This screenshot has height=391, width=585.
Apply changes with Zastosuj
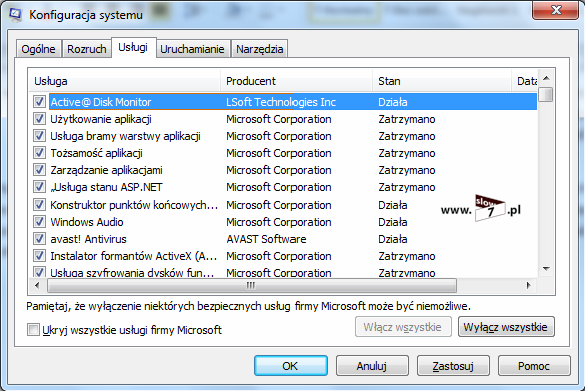453,366
